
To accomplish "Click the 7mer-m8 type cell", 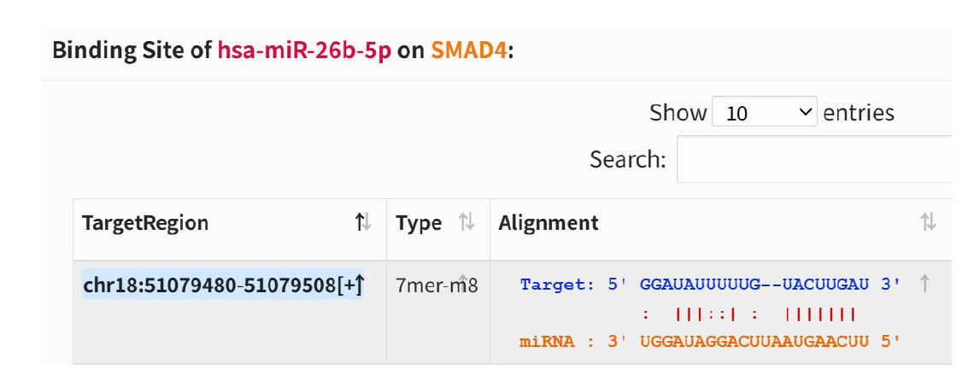I will click(x=437, y=285).
